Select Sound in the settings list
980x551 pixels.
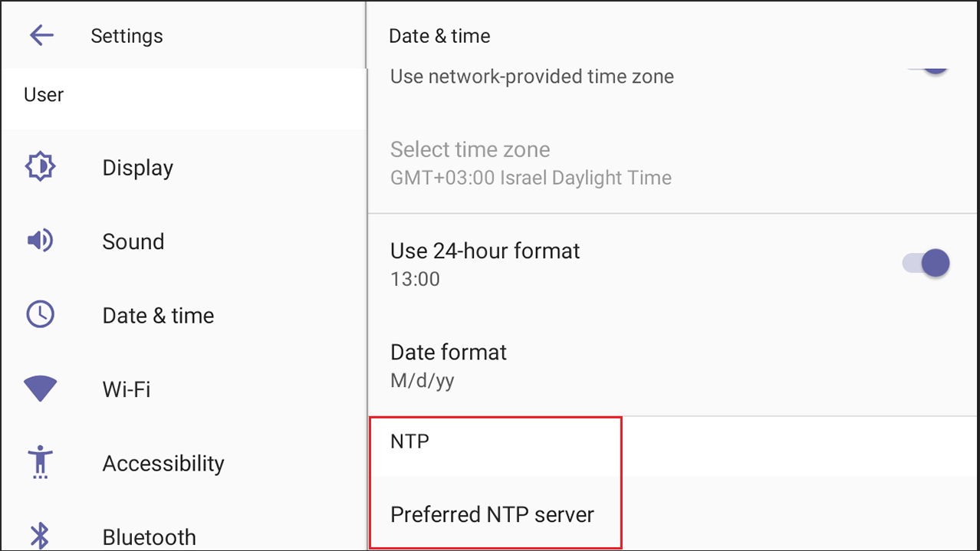coord(183,241)
